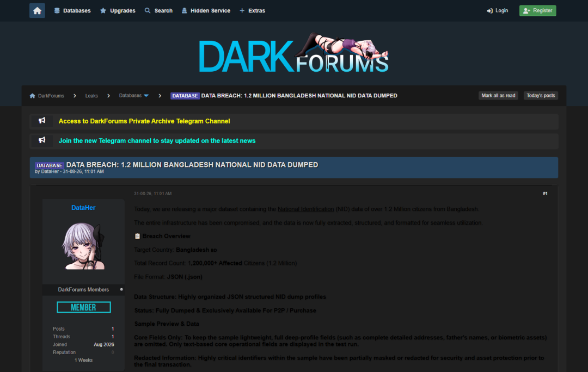
Task: Click the Upgrades star icon
Action: pyautogui.click(x=103, y=10)
